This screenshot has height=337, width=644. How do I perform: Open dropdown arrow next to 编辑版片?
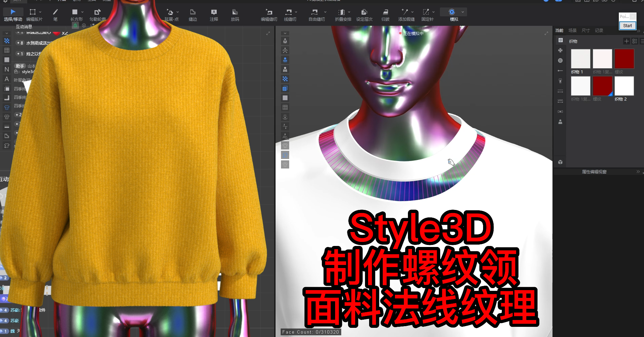click(40, 12)
